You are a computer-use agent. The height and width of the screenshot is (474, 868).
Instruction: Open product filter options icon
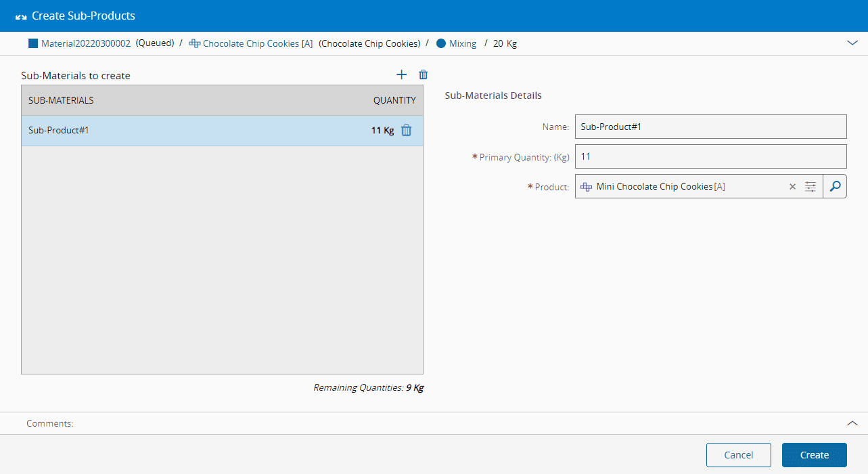point(810,187)
